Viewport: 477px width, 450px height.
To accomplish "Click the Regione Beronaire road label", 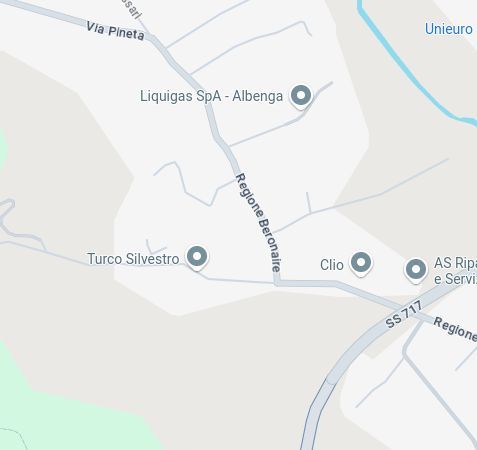I will point(259,222).
